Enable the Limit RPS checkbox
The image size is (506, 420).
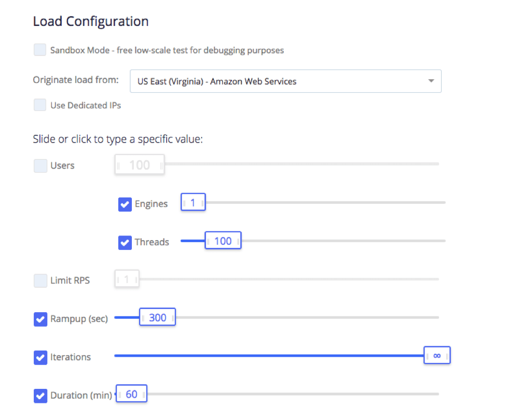[40, 281]
